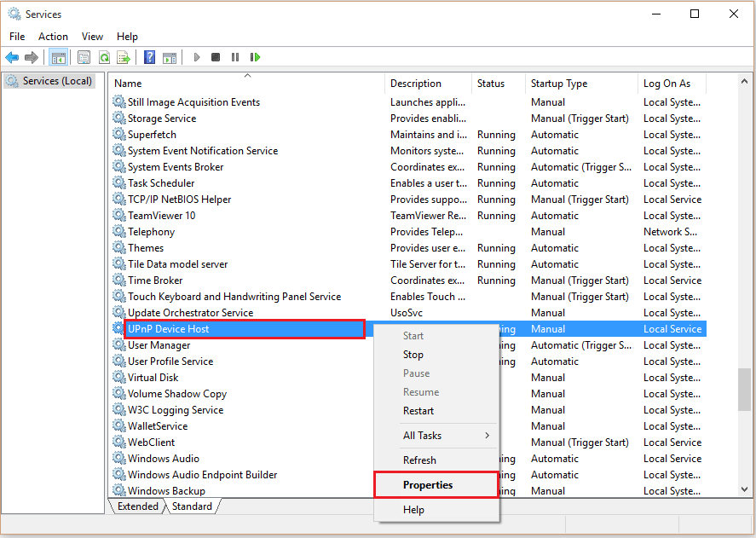Click Stop in the context menu

(413, 355)
